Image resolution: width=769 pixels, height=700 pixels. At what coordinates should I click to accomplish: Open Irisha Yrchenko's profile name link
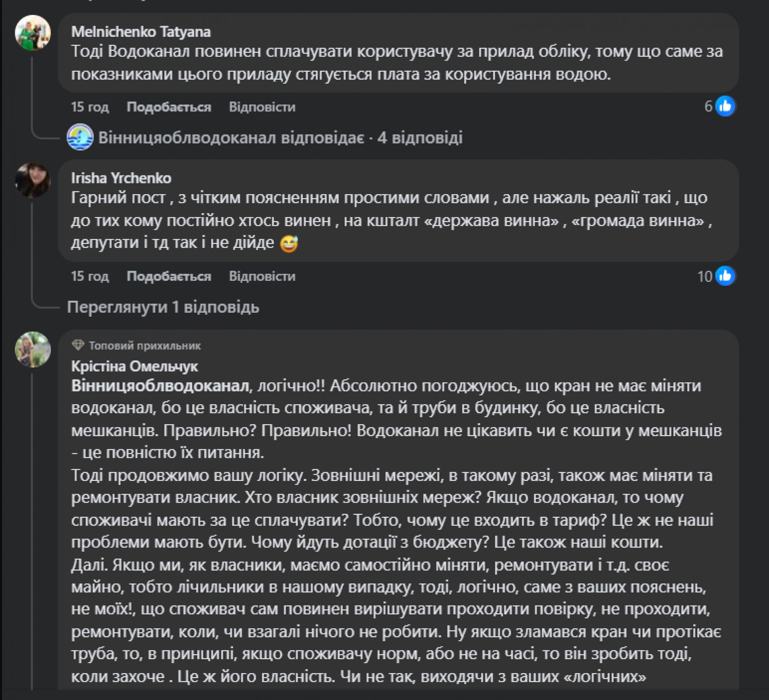121,178
